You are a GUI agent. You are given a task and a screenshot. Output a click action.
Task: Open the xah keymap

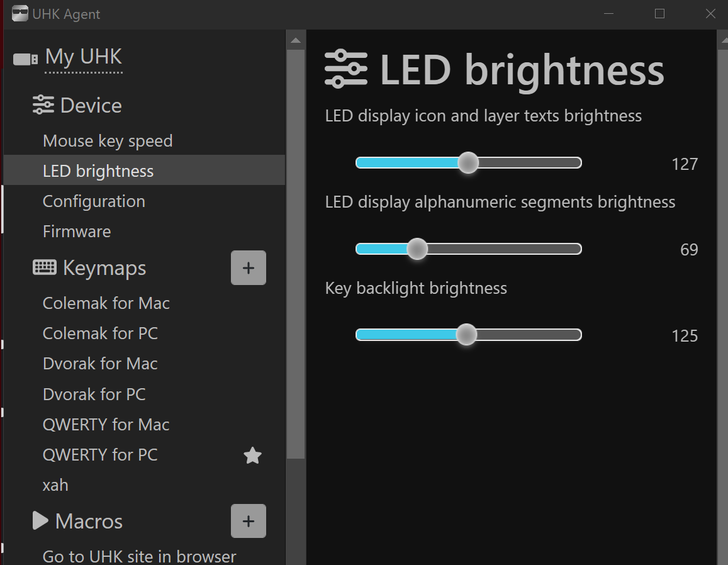pyautogui.click(x=55, y=485)
